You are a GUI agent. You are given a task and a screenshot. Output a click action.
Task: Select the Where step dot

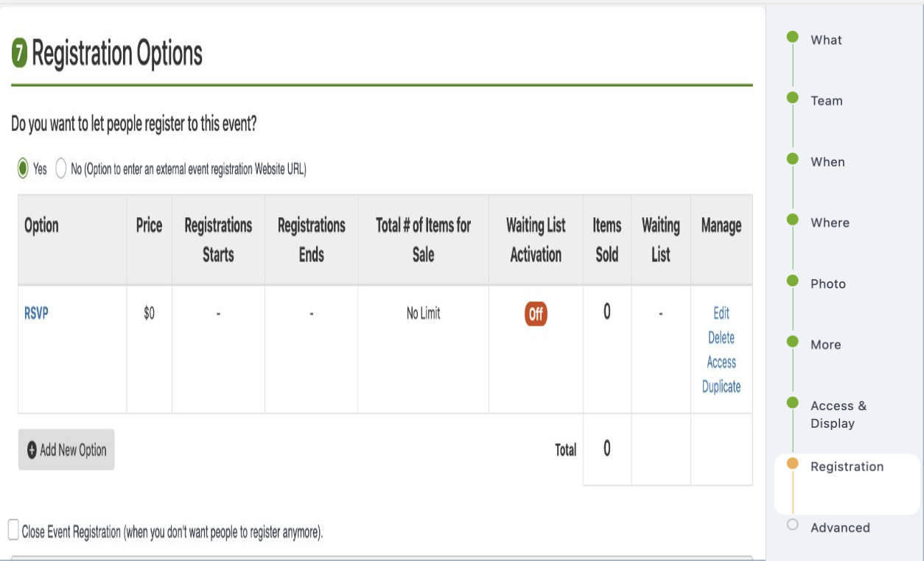click(792, 223)
